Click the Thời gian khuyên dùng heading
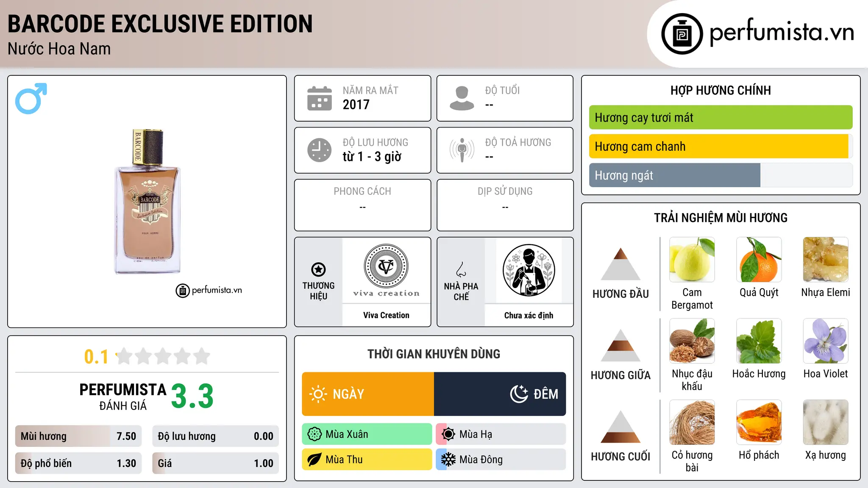The width and height of the screenshot is (868, 488). pyautogui.click(x=434, y=354)
